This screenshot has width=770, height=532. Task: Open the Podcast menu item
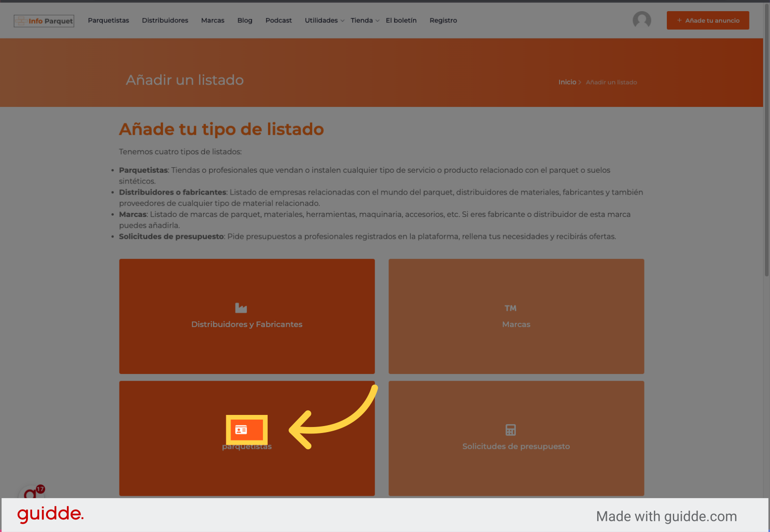click(278, 20)
